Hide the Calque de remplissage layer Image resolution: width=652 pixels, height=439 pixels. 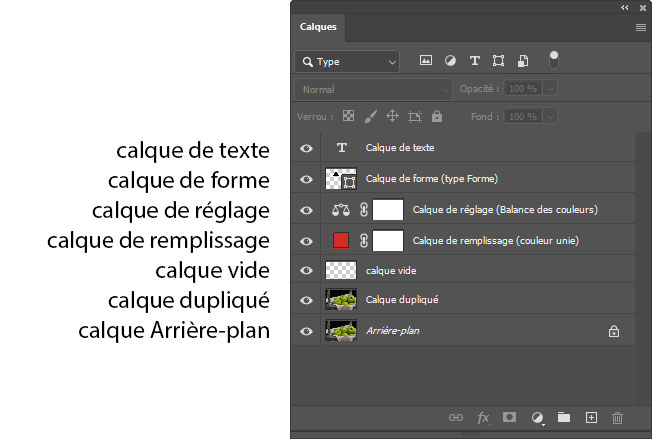click(x=306, y=241)
